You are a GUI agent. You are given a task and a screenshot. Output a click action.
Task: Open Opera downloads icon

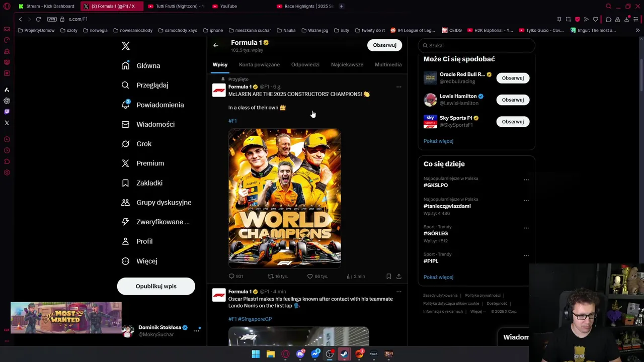(x=627, y=19)
